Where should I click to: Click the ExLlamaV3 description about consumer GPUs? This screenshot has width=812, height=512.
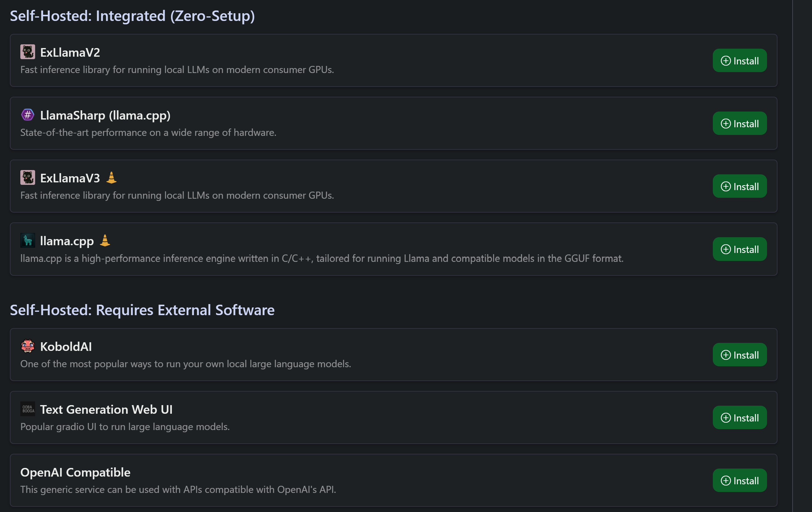coord(177,195)
